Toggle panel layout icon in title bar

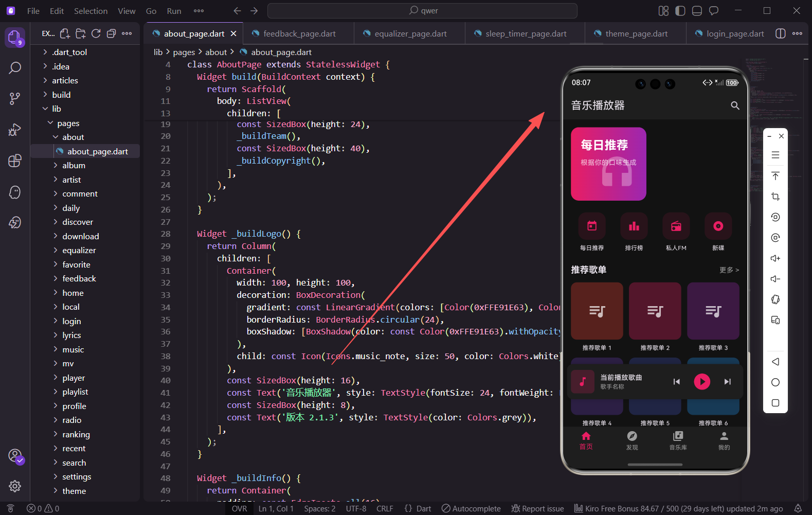697,11
